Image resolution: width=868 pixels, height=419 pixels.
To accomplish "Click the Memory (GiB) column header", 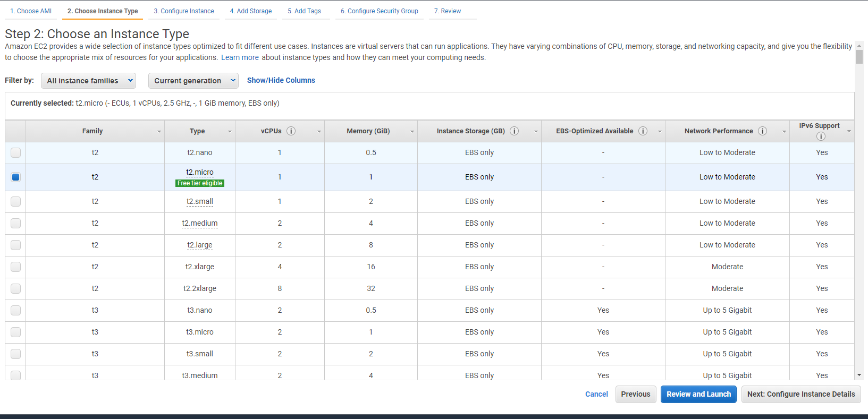I will pos(371,131).
